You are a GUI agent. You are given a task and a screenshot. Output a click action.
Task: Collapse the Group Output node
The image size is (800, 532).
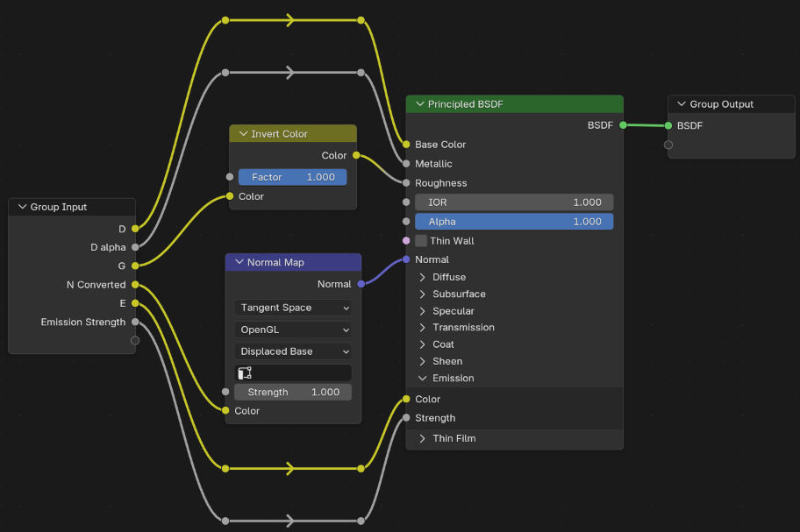click(x=681, y=104)
